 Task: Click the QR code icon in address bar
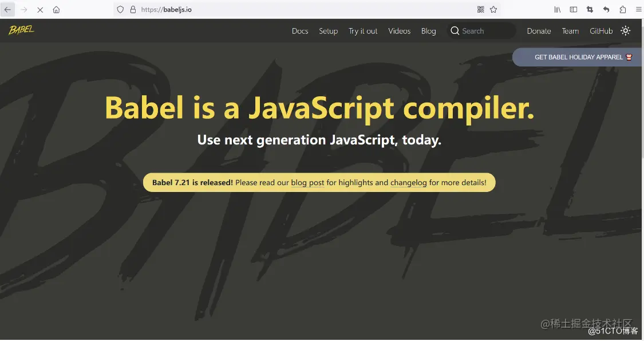pyautogui.click(x=480, y=10)
